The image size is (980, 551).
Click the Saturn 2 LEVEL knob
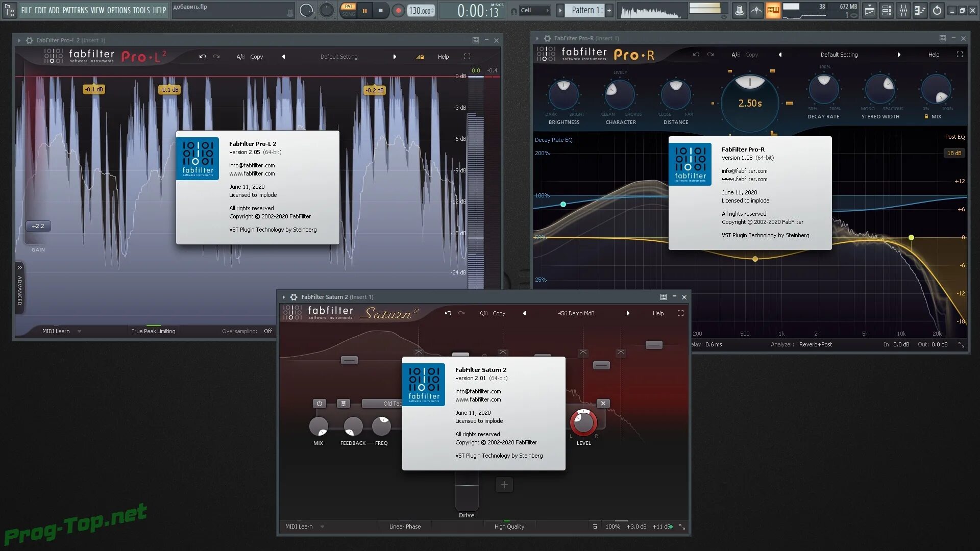click(583, 422)
